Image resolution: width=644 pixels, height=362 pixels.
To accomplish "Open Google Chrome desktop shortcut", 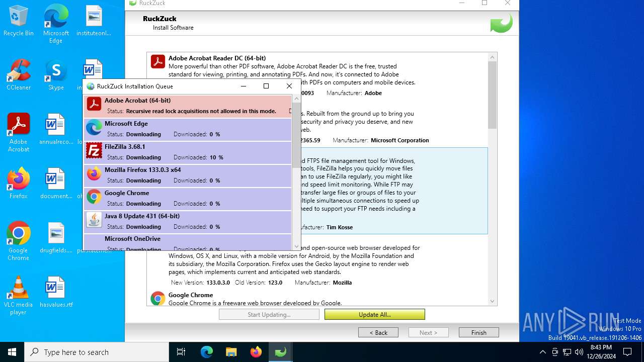I will coord(19,241).
